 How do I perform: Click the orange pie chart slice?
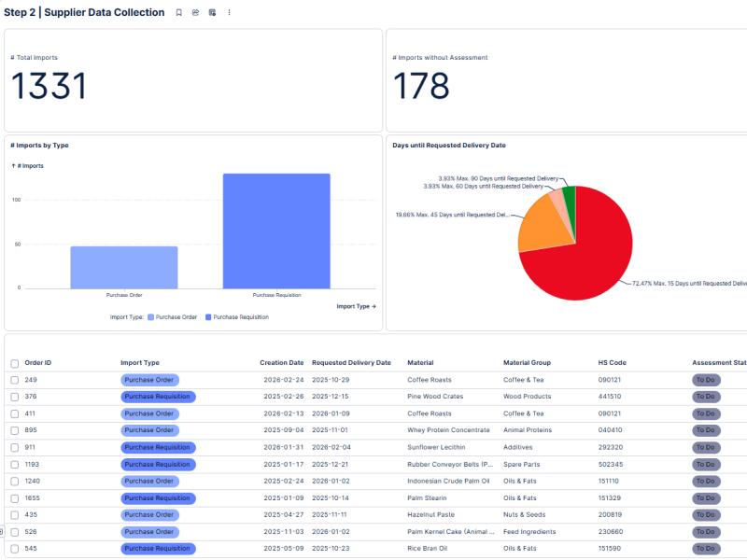(x=539, y=222)
